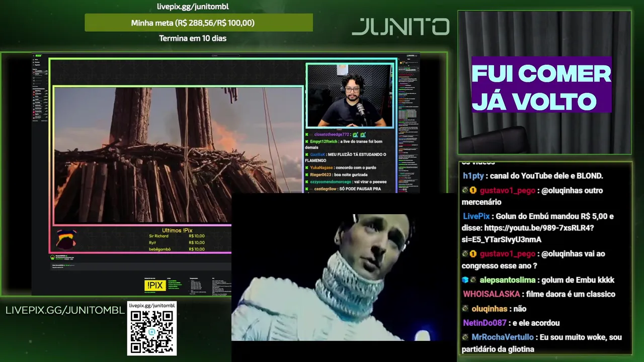This screenshot has height=362, width=644.
Task: Click the WHOISALASKA username in chat
Action: click(x=492, y=294)
